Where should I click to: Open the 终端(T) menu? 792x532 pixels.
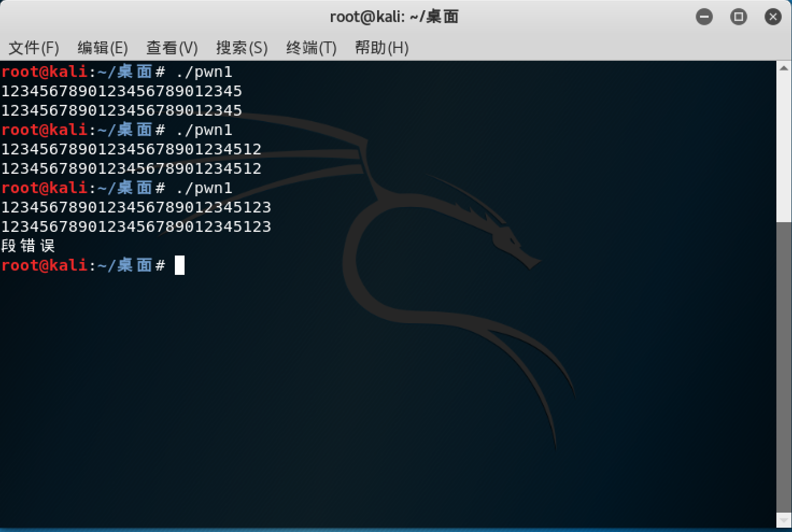pos(311,48)
